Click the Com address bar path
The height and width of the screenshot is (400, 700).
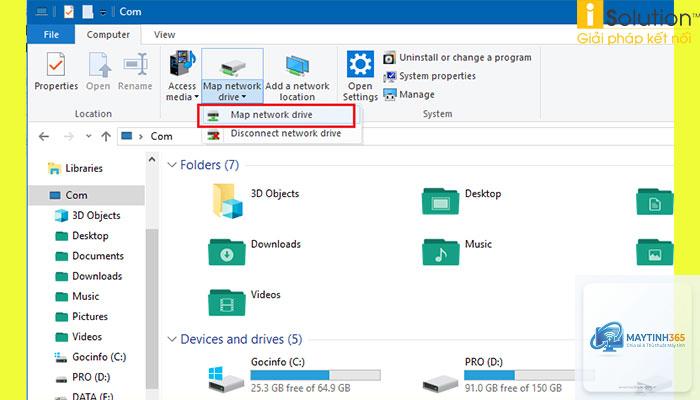[x=161, y=136]
